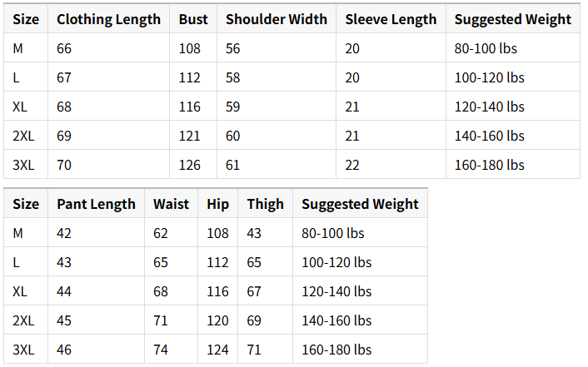
Task: Select the Waist column header
Action: pos(171,205)
